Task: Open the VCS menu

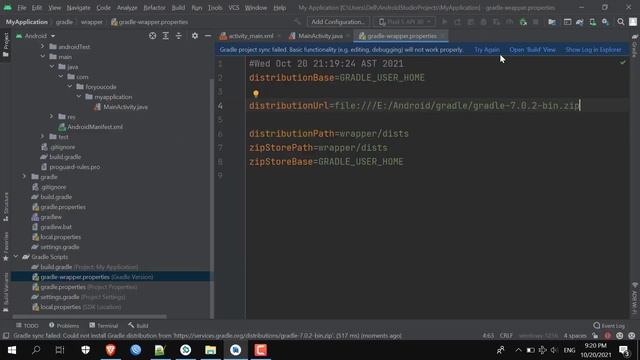Action: [234, 8]
